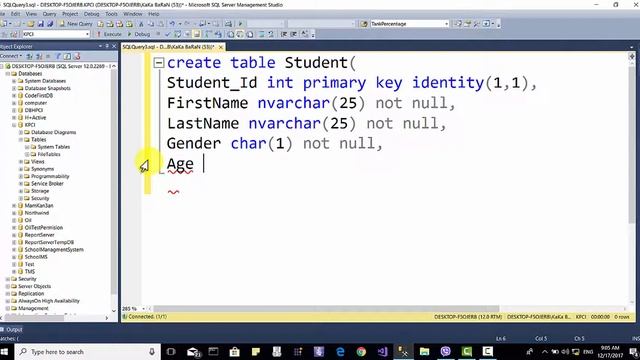The height and width of the screenshot is (360, 640).
Task: Toggle the Results to Grid icon
Action: (x=240, y=34)
